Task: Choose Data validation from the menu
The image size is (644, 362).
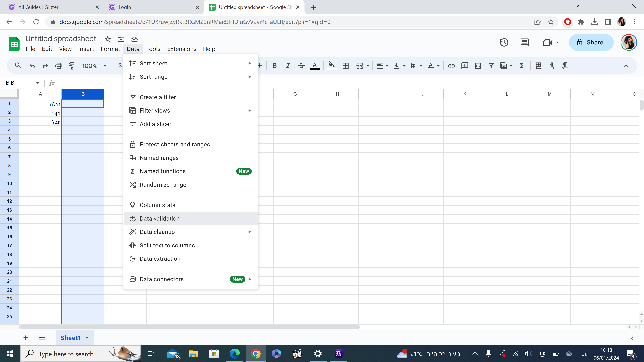Action: (x=191, y=219)
